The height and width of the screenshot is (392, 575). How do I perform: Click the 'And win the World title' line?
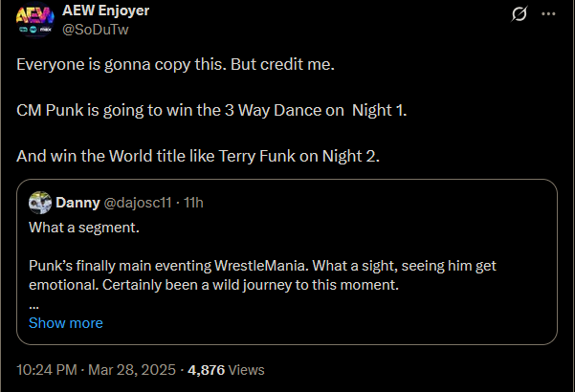[199, 156]
